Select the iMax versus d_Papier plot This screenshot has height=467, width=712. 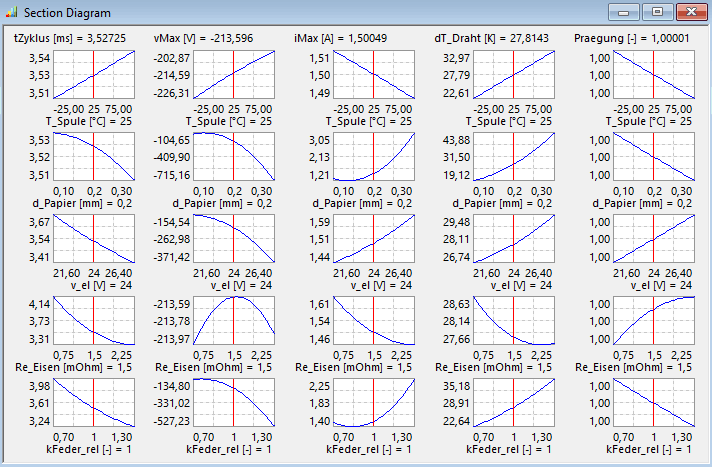(374, 157)
